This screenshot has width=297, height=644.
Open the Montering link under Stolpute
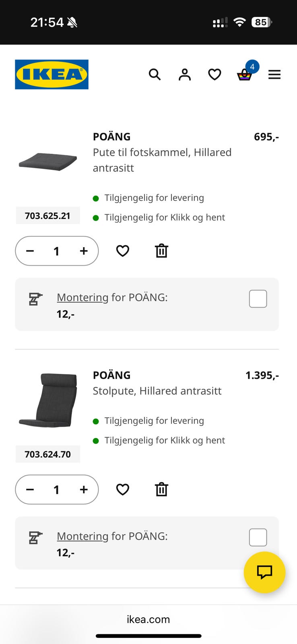[82, 536]
